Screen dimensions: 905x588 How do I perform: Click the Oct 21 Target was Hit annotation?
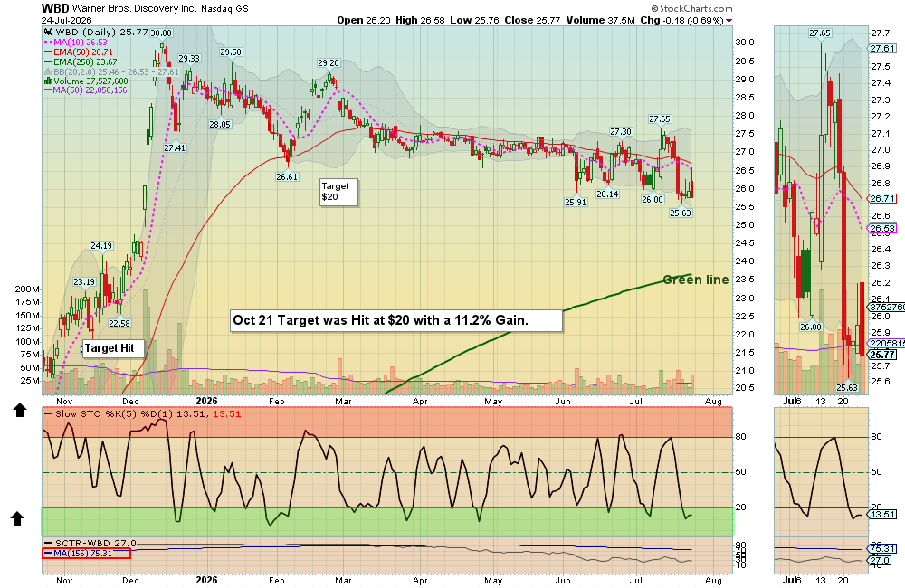396,320
